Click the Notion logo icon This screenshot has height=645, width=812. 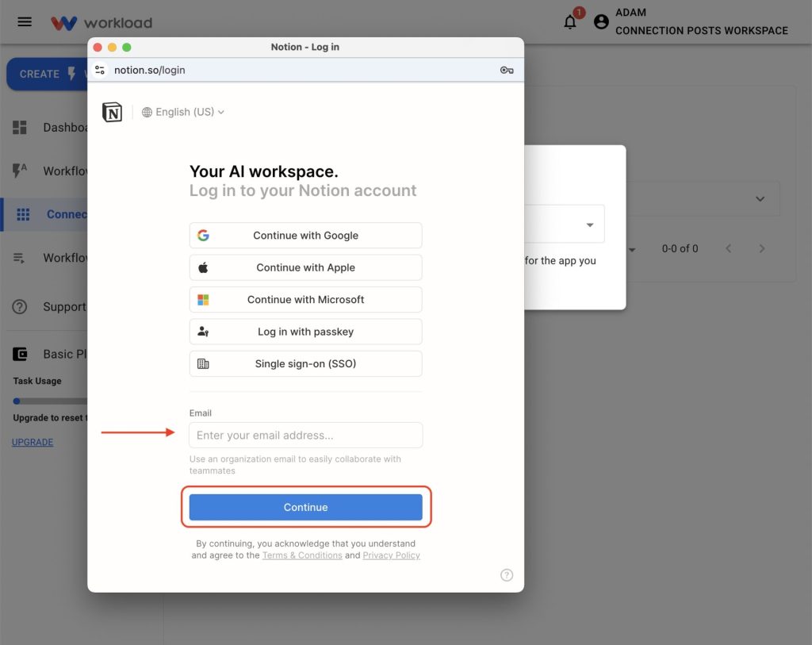(x=113, y=112)
